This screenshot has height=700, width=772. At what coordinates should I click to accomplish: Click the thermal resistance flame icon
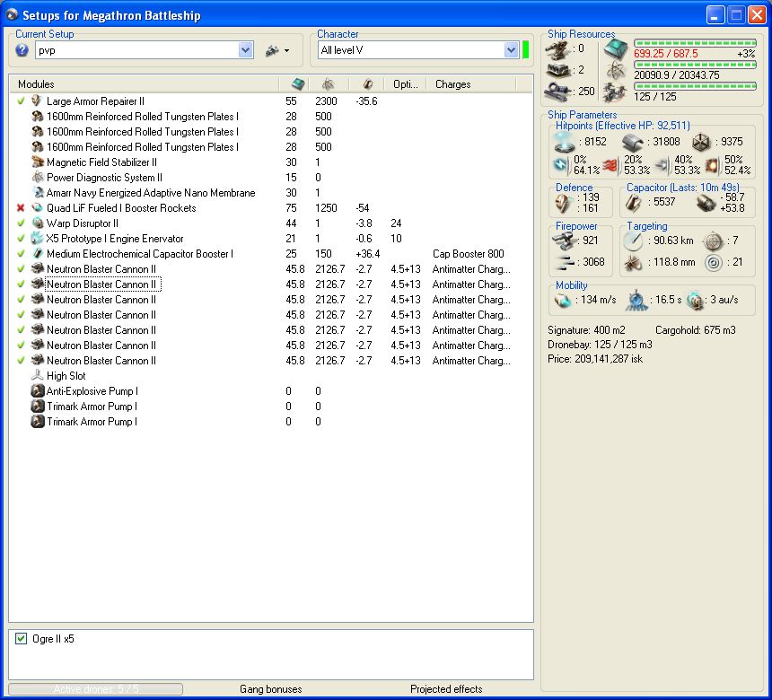[x=610, y=165]
